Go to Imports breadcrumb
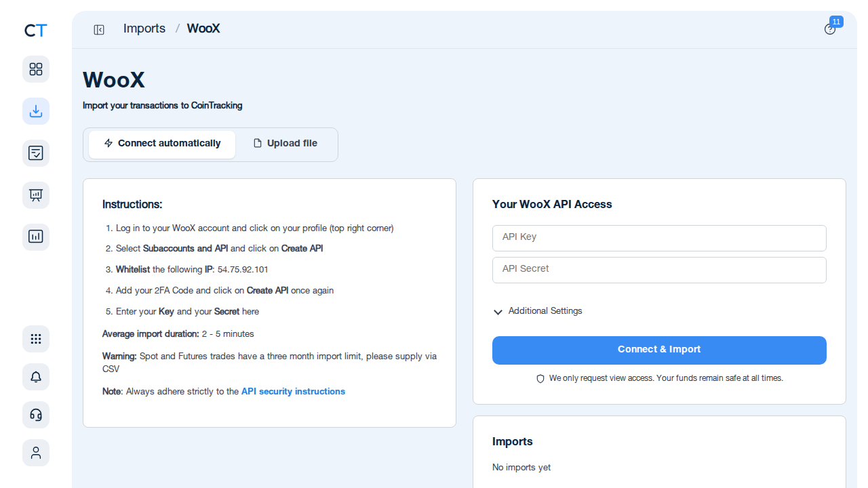This screenshot has height=488, width=868. coord(144,28)
